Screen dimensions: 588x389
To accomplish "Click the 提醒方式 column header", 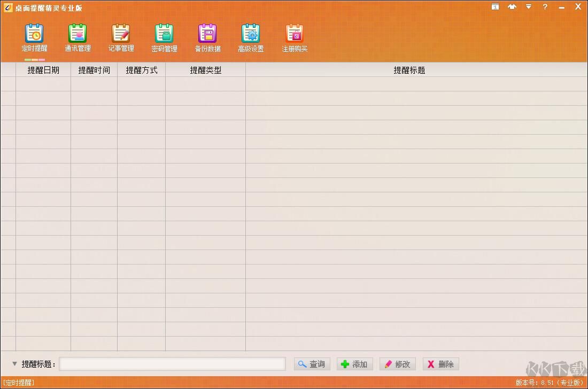I will click(x=142, y=70).
